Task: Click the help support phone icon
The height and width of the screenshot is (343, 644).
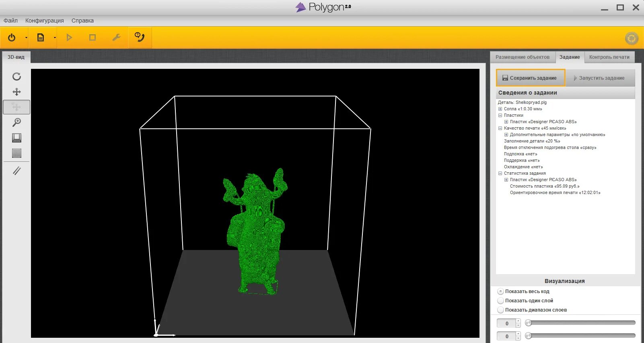Action: click(140, 37)
